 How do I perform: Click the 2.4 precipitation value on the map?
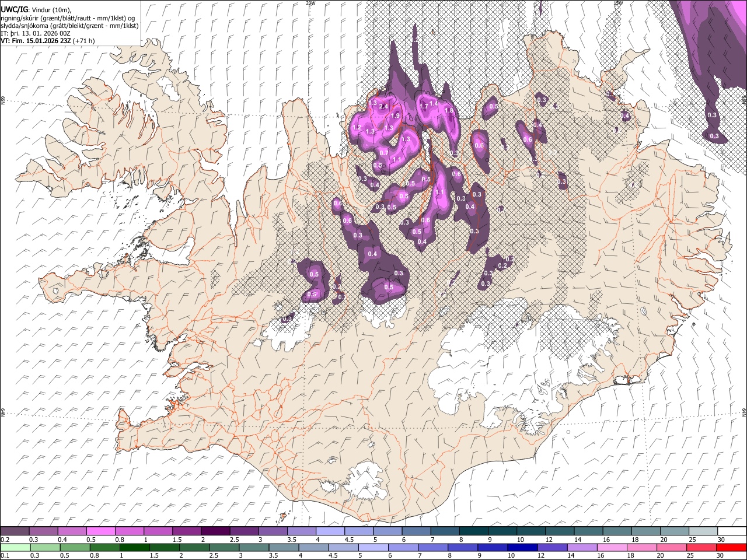[x=384, y=107]
